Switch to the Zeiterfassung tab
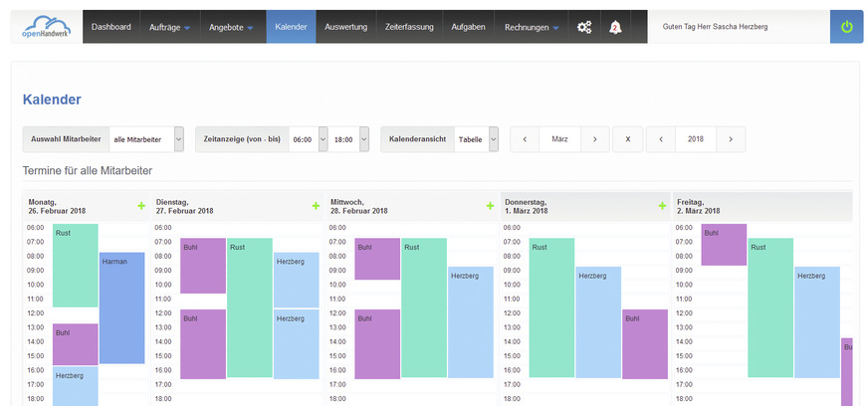The height and width of the screenshot is (406, 868). tap(409, 27)
